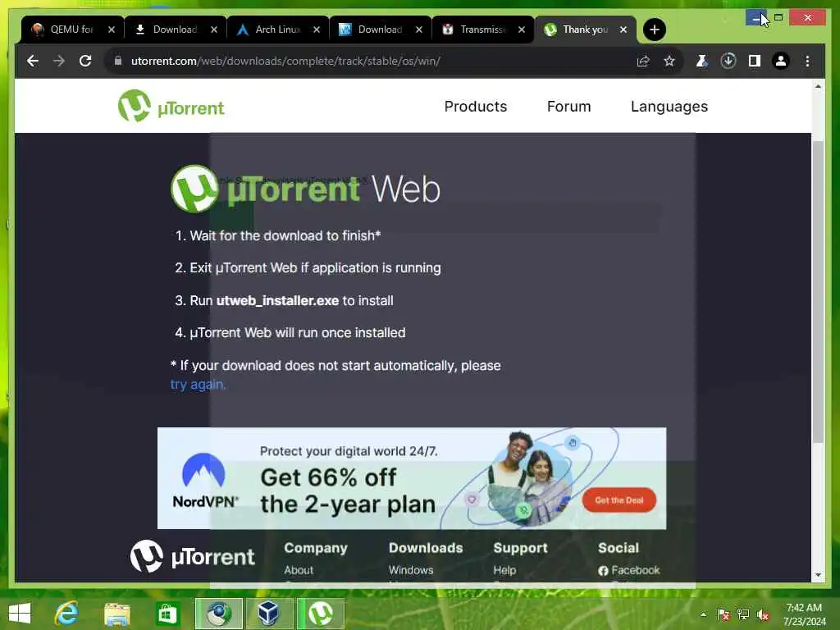This screenshot has height=630, width=840.
Task: Click the uTorrent logo in header
Action: [171, 106]
